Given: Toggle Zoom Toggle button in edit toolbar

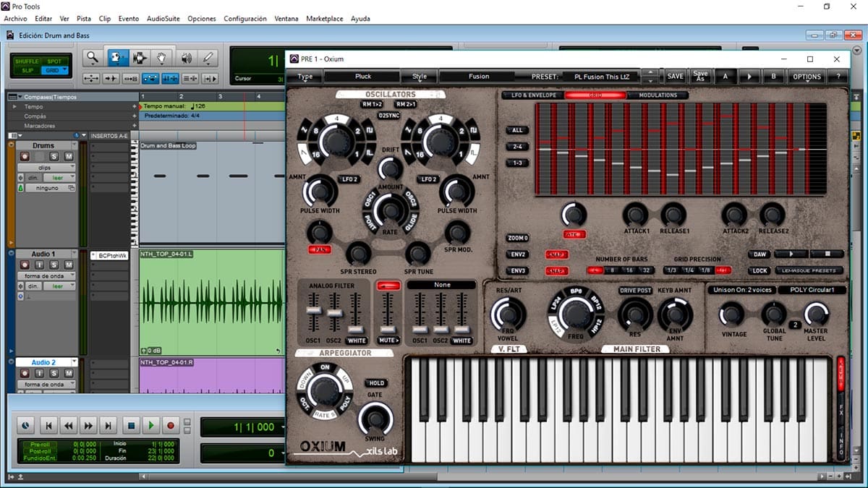Looking at the screenshot, I should [91, 78].
